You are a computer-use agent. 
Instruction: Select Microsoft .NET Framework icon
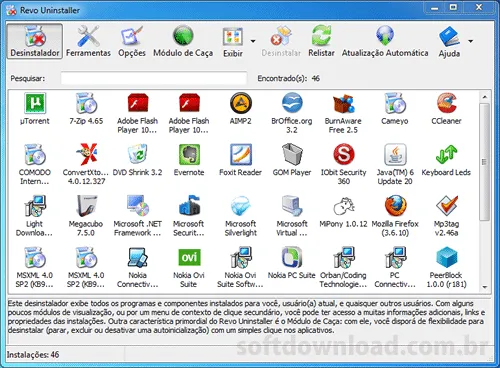(137, 206)
